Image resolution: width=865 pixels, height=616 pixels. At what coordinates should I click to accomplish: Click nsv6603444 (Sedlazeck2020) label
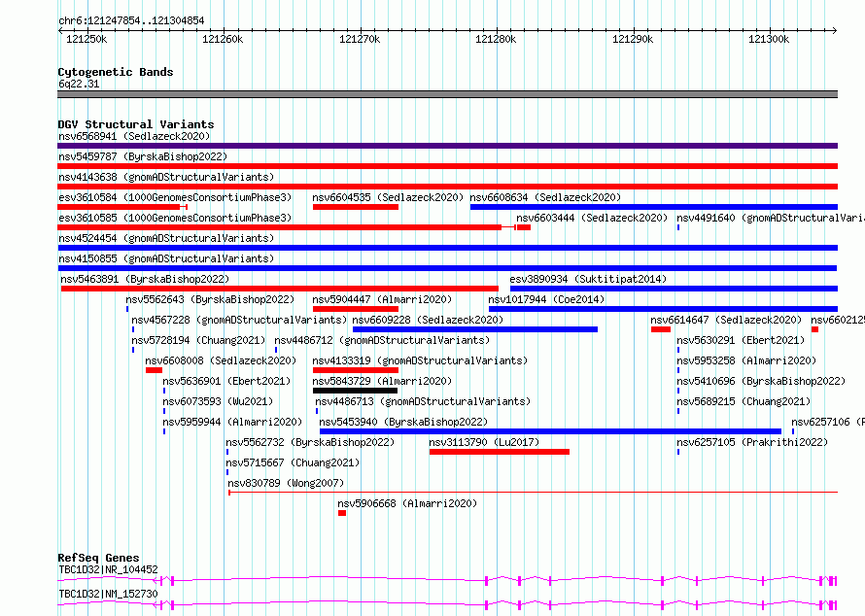pyautogui.click(x=592, y=218)
